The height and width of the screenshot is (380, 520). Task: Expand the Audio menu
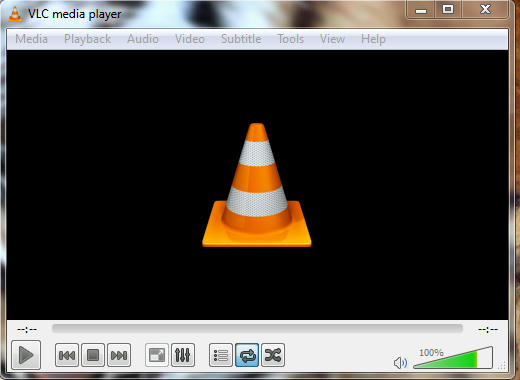(143, 39)
